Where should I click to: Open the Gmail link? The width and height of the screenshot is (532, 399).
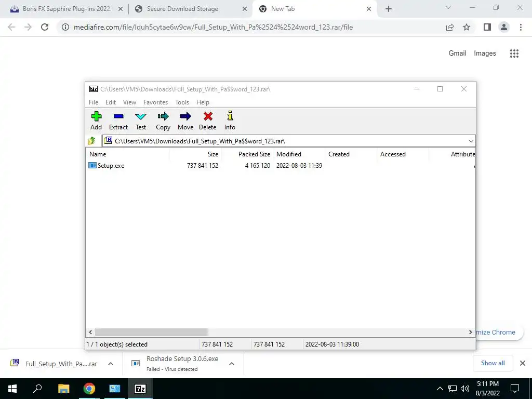(457, 54)
